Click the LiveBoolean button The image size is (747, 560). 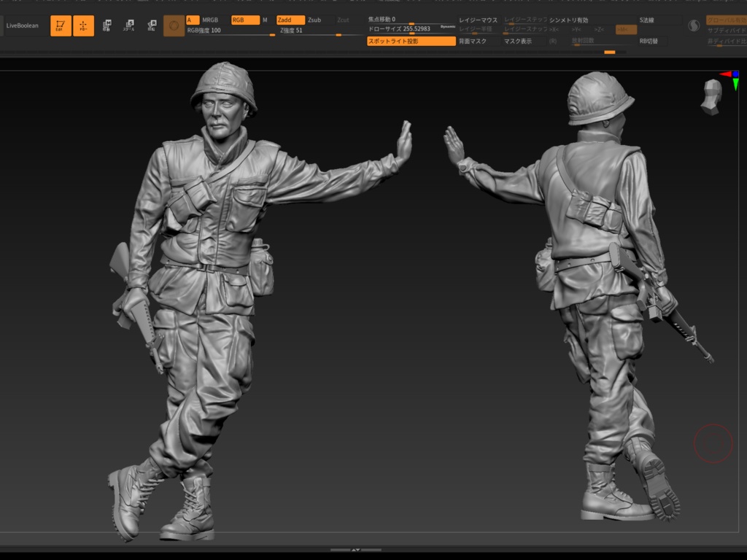[x=22, y=26]
